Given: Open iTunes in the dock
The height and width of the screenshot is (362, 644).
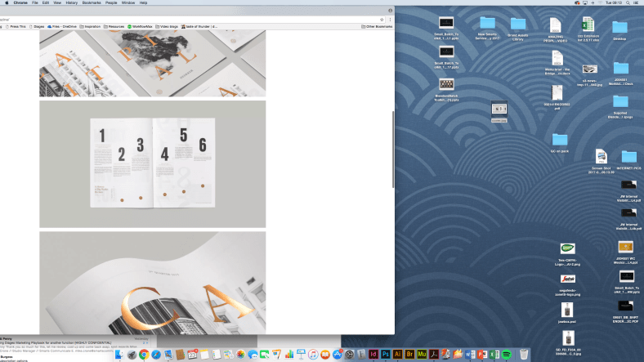Looking at the screenshot, I should point(313,354).
